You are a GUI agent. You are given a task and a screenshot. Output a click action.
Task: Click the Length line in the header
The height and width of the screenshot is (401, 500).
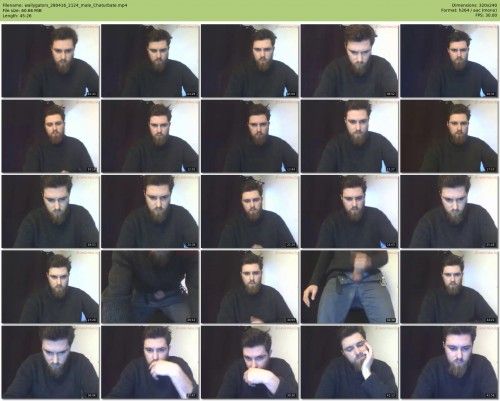pyautogui.click(x=17, y=15)
